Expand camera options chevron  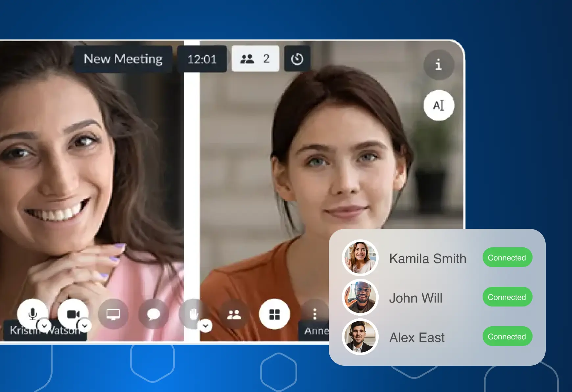point(85,326)
